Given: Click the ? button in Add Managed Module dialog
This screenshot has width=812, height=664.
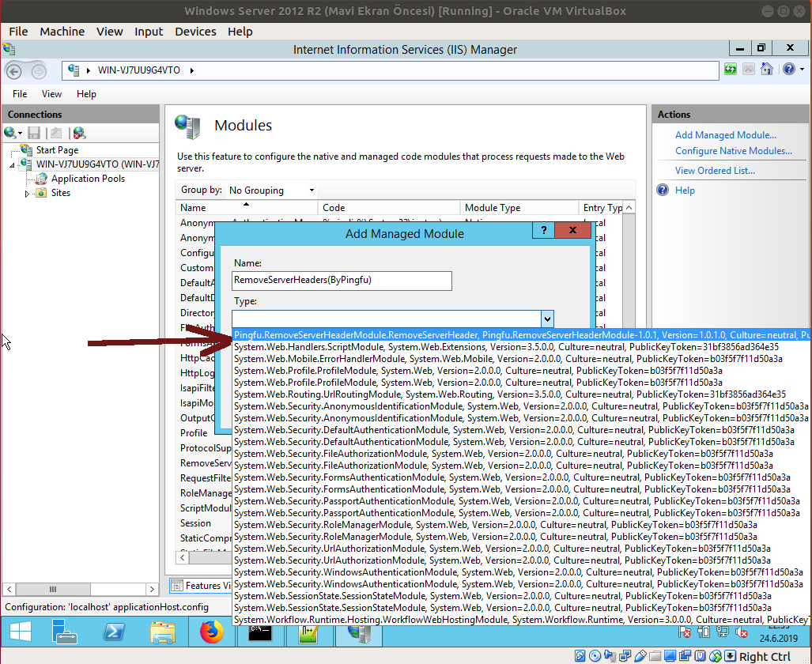Looking at the screenshot, I should pos(544,230).
